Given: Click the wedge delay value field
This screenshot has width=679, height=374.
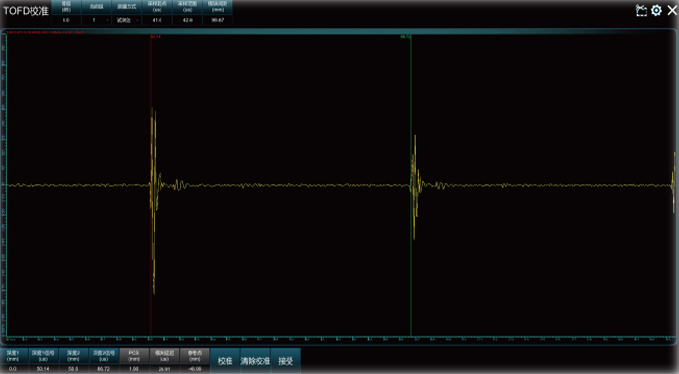Looking at the screenshot, I should click(x=165, y=369).
